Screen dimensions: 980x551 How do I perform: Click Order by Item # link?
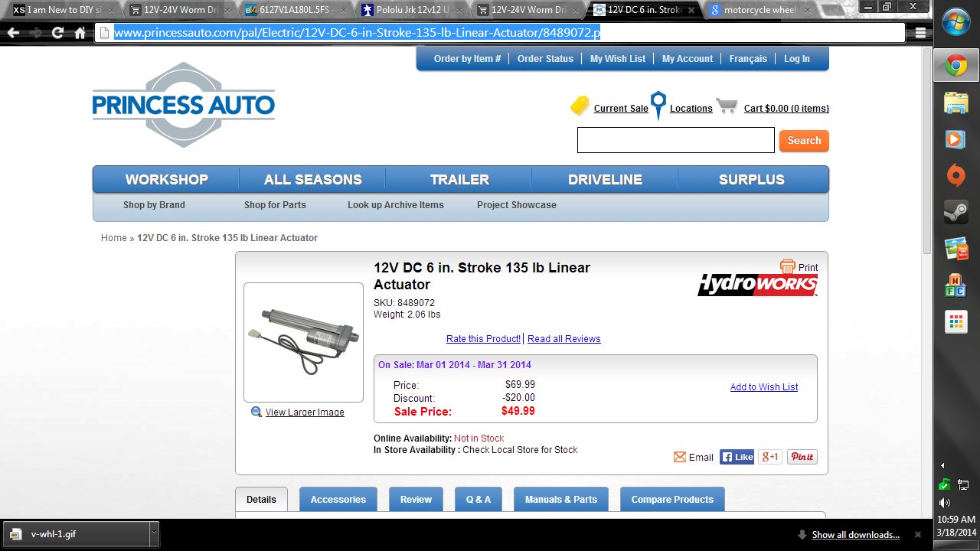click(467, 59)
